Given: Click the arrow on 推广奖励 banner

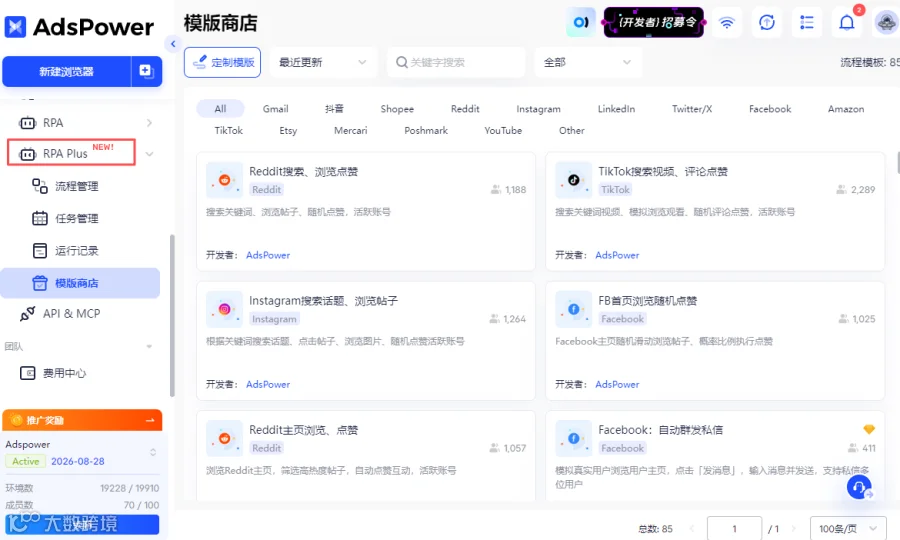Looking at the screenshot, I should pyautogui.click(x=150, y=420).
